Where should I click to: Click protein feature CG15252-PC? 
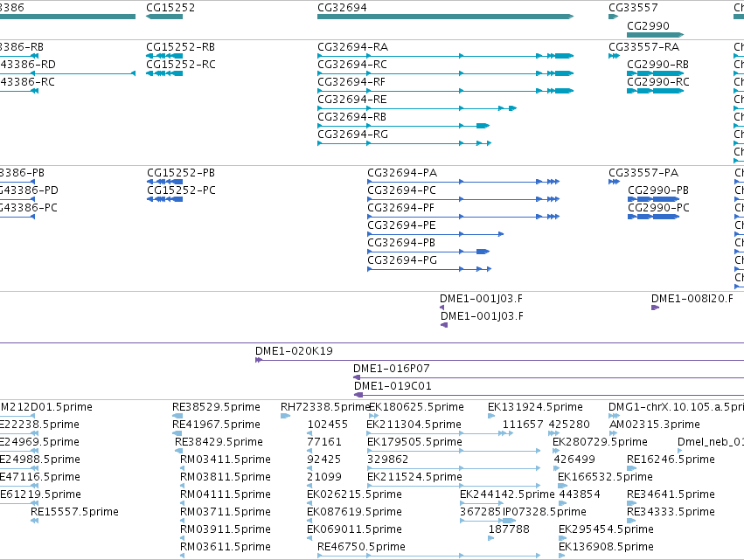tap(181, 190)
